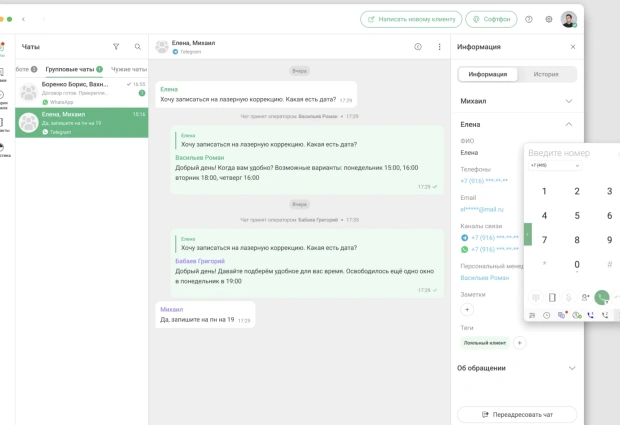Switch to the Чужие чаты tab
620x425 pixels.
tap(128, 69)
